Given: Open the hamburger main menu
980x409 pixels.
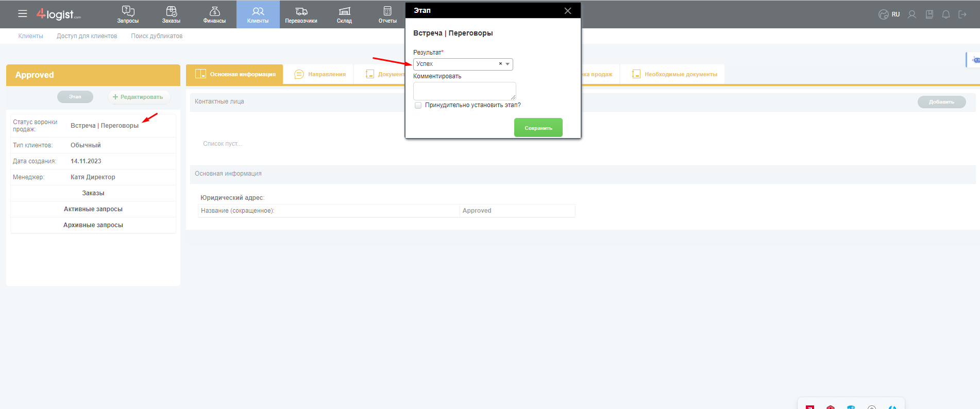Looking at the screenshot, I should click(x=22, y=14).
